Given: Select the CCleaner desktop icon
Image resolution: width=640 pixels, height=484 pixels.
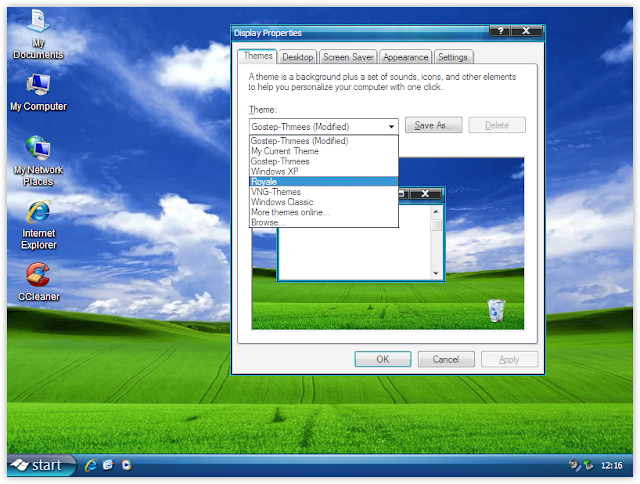Looking at the screenshot, I should tap(39, 282).
